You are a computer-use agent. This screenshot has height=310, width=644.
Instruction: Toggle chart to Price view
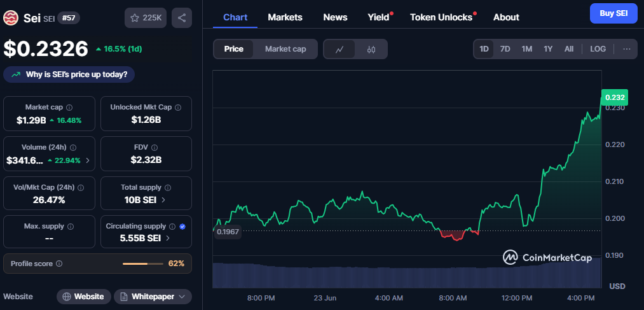click(234, 50)
